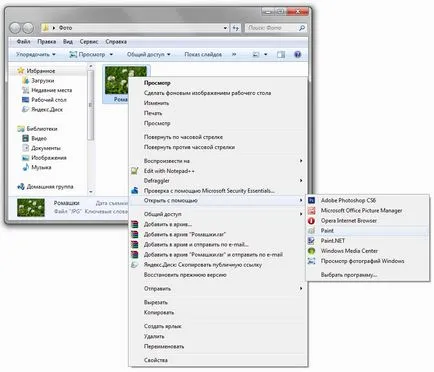Open the view mode dropdown arrow
434x372 pixels.
(266, 54)
